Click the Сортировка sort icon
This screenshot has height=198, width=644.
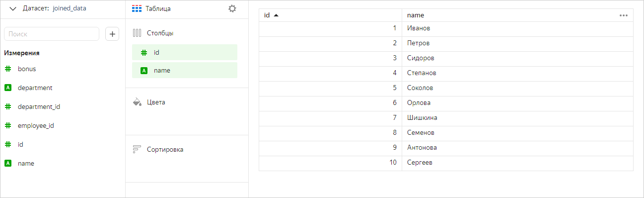point(138,149)
